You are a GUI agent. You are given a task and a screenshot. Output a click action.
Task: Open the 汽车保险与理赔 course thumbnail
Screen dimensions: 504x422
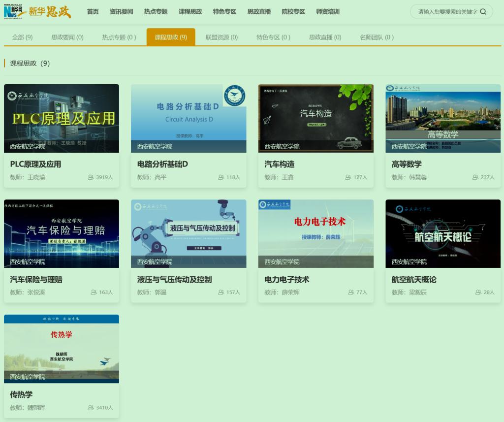[62, 233]
